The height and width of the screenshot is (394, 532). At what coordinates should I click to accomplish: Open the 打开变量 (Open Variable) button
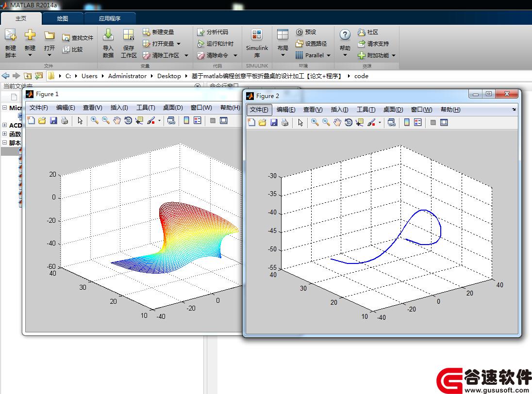[x=162, y=43]
